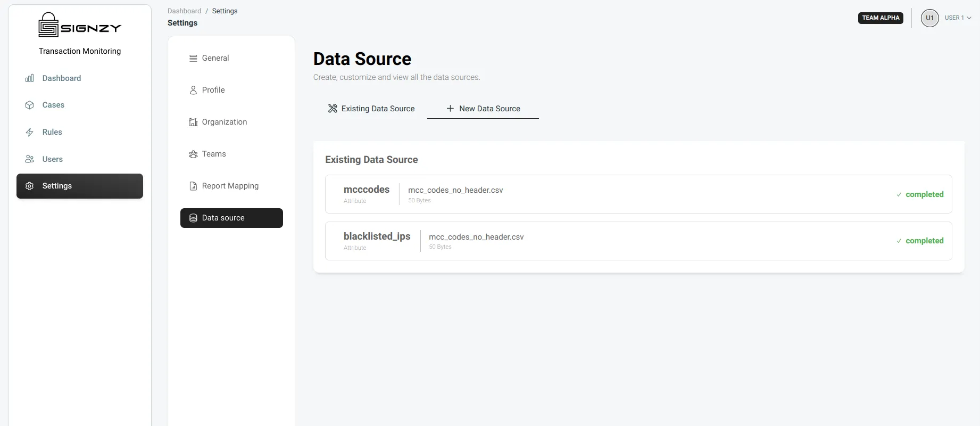Open the Teams settings section
The height and width of the screenshot is (426, 980).
point(231,154)
